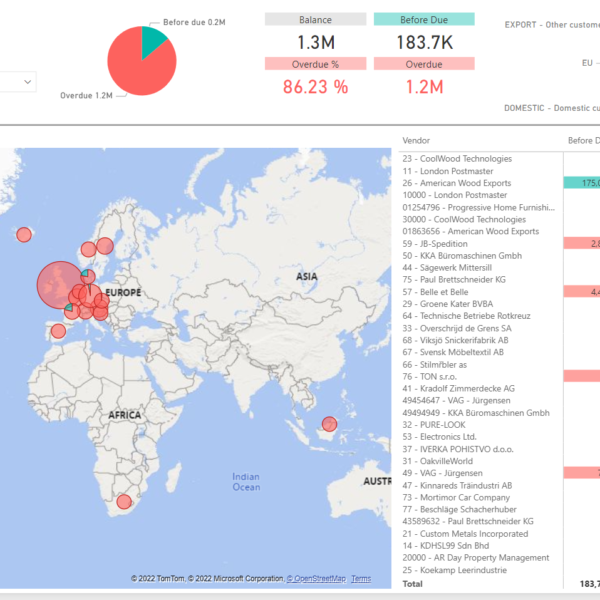Click the red bar in JB-Spedition row

(x=582, y=243)
